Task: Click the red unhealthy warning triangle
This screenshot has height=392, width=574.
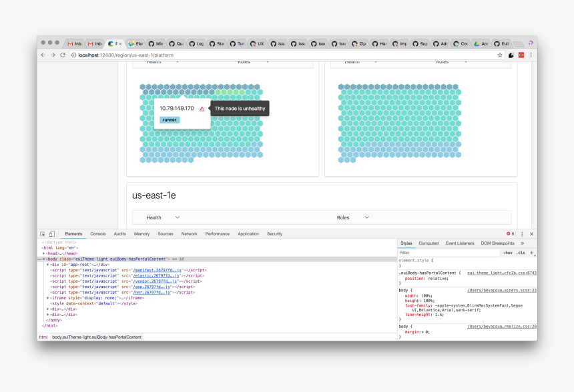Action: click(x=202, y=109)
